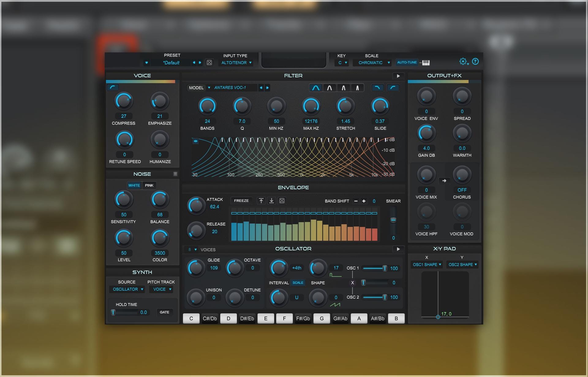Choose the widest bandpass filter shape
The width and height of the screenshot is (588, 377).
click(x=316, y=88)
